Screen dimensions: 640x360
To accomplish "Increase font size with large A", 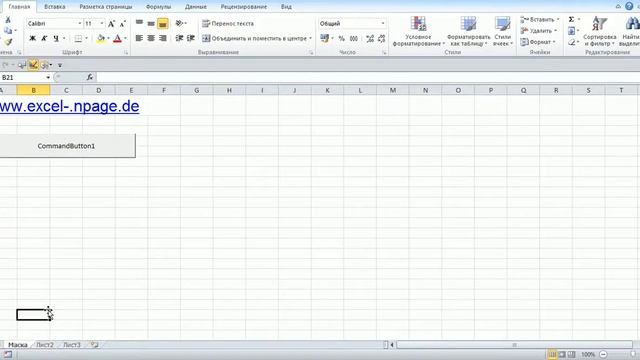I will click(x=111, y=24).
